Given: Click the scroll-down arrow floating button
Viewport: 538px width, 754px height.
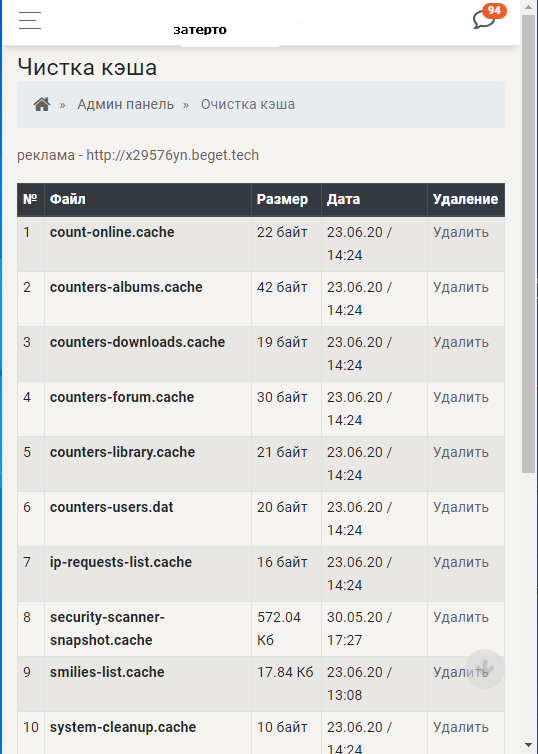Looking at the screenshot, I should click(x=485, y=668).
